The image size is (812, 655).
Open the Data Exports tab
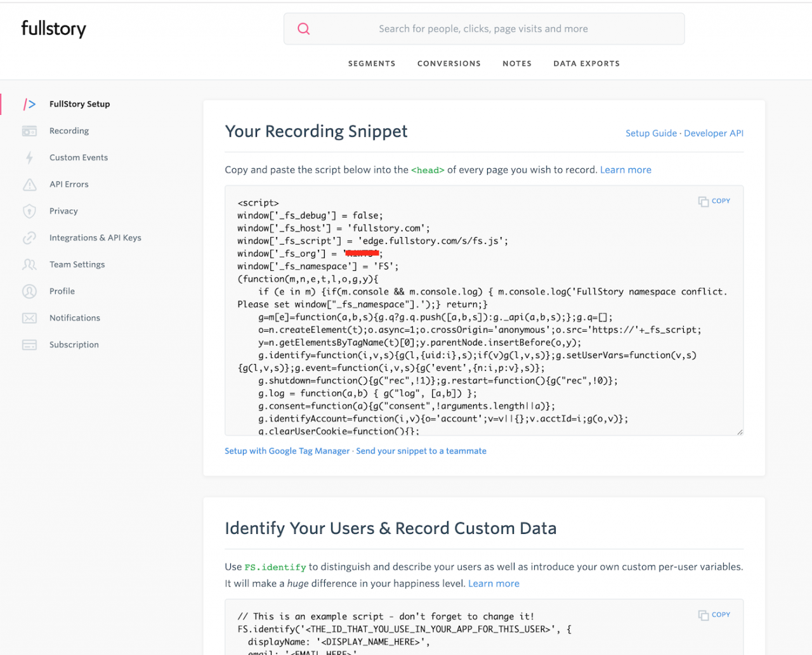tap(587, 63)
